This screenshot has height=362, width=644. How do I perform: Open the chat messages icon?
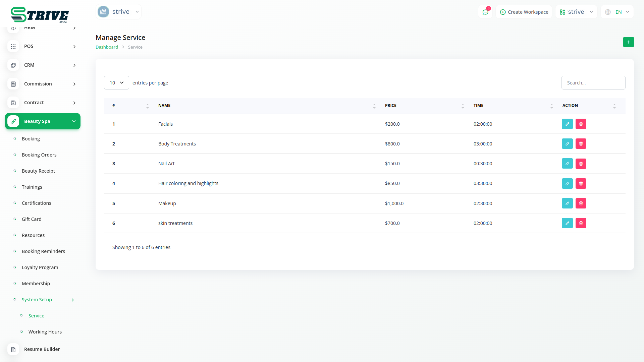(x=485, y=12)
